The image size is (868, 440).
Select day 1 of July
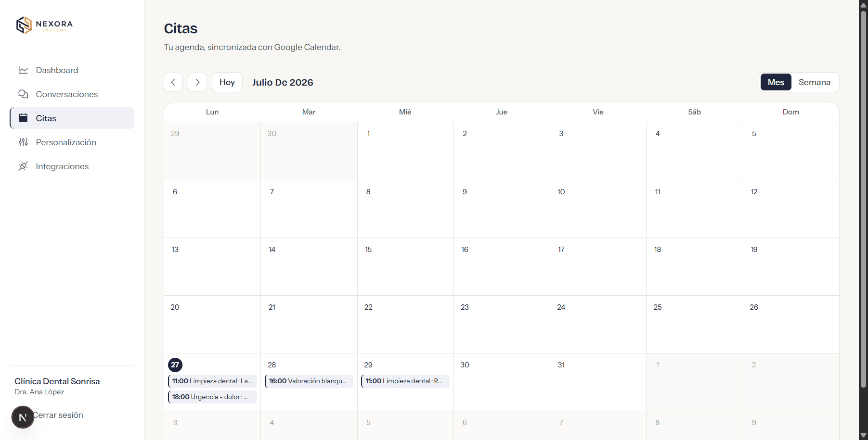pos(368,134)
